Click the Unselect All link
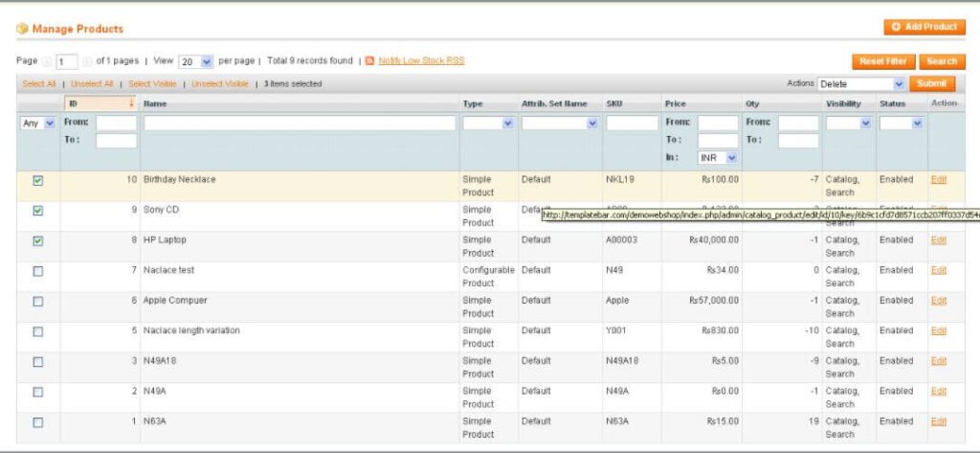 [92, 84]
